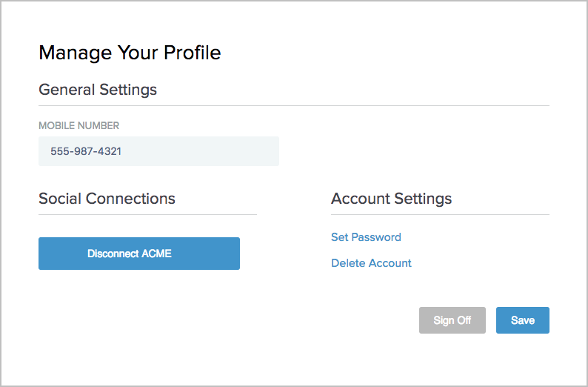Place cursor in the 555-987-4321 phone field
The height and width of the screenshot is (387, 588).
[158, 151]
